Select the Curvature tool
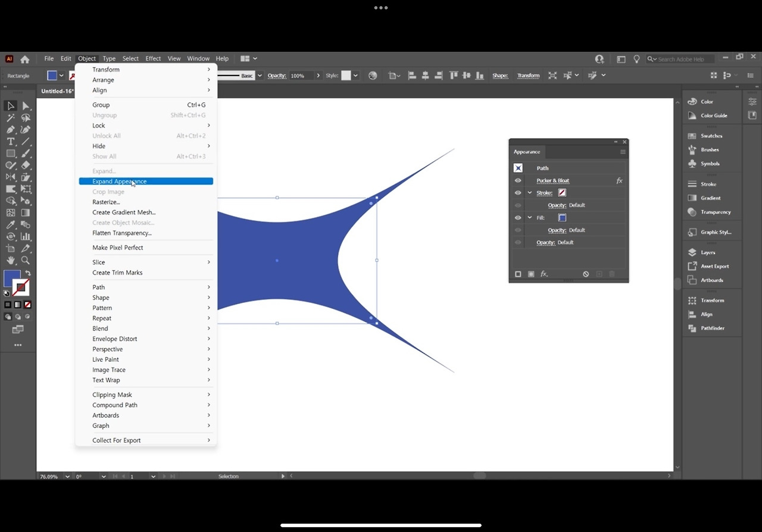The image size is (762, 532). [x=26, y=130]
